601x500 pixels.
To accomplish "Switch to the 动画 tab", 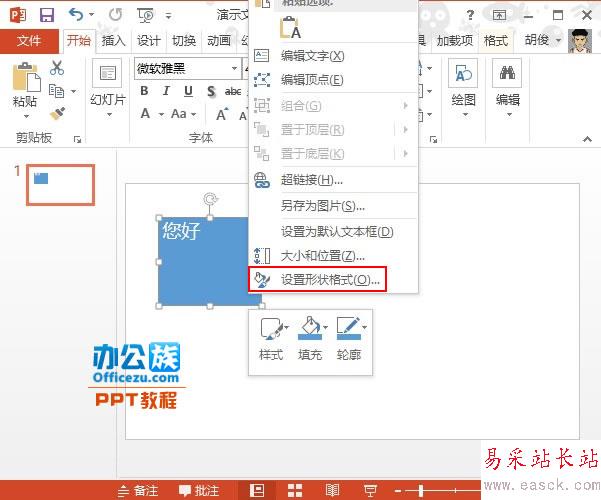I will (x=219, y=41).
